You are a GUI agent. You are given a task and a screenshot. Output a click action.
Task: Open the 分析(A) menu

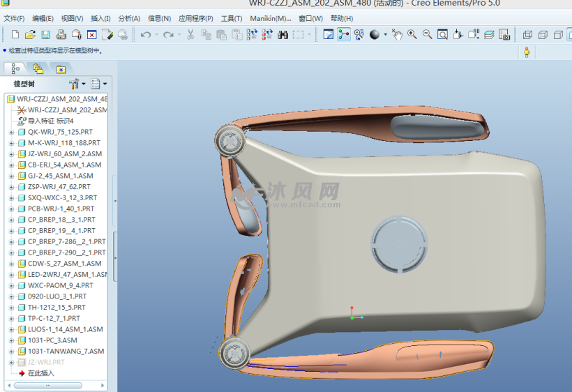click(130, 18)
